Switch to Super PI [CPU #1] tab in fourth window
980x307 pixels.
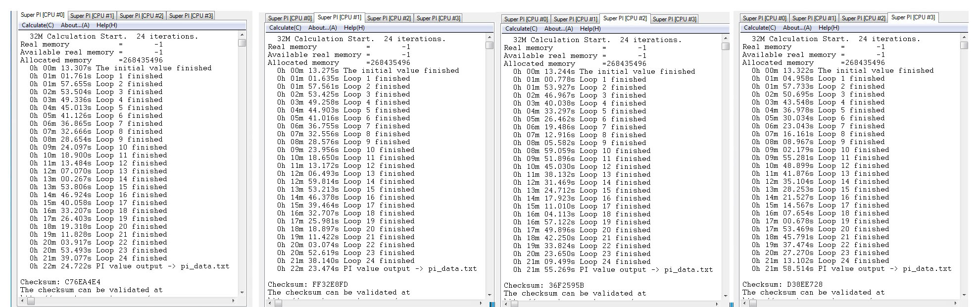point(814,18)
